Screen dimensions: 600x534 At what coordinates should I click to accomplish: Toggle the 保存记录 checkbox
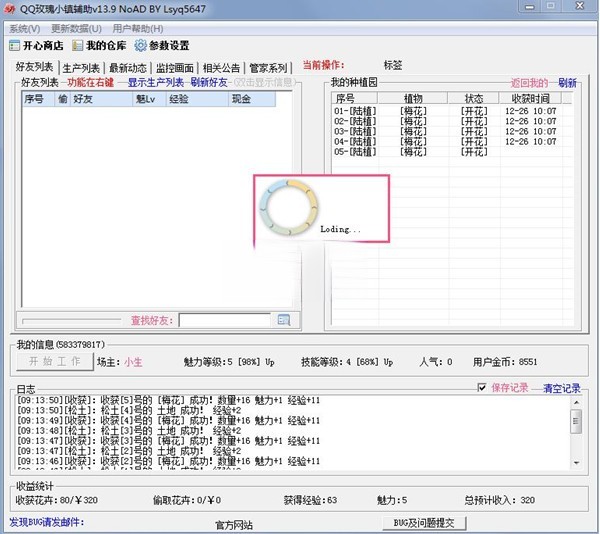click(483, 388)
